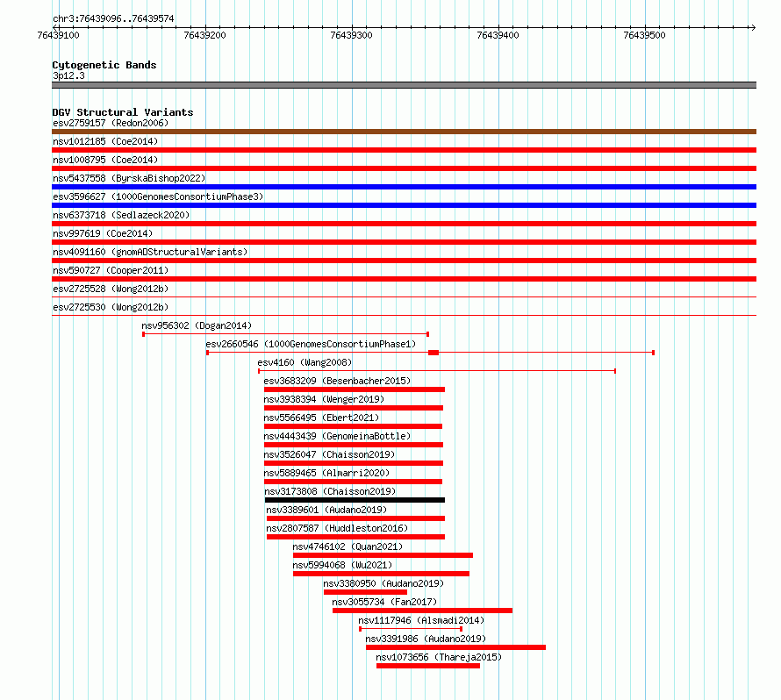Click the thin nsv1117946 span line
Viewport: 781px width, 700px height.
coord(411,629)
